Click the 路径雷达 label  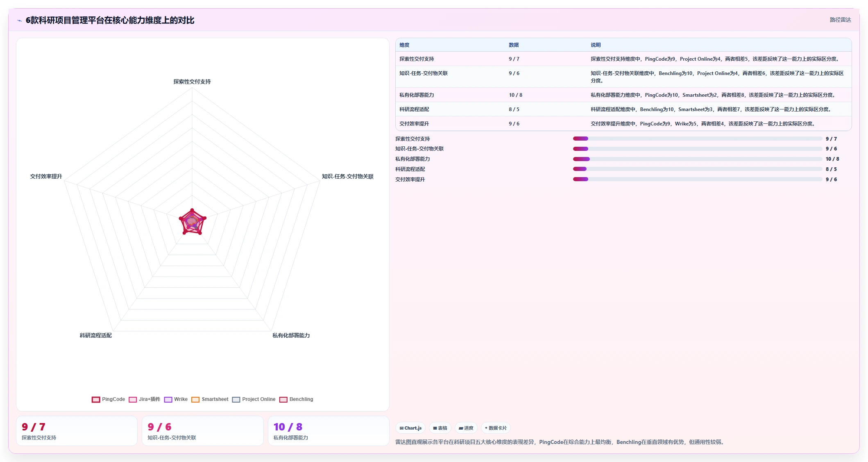coord(840,20)
